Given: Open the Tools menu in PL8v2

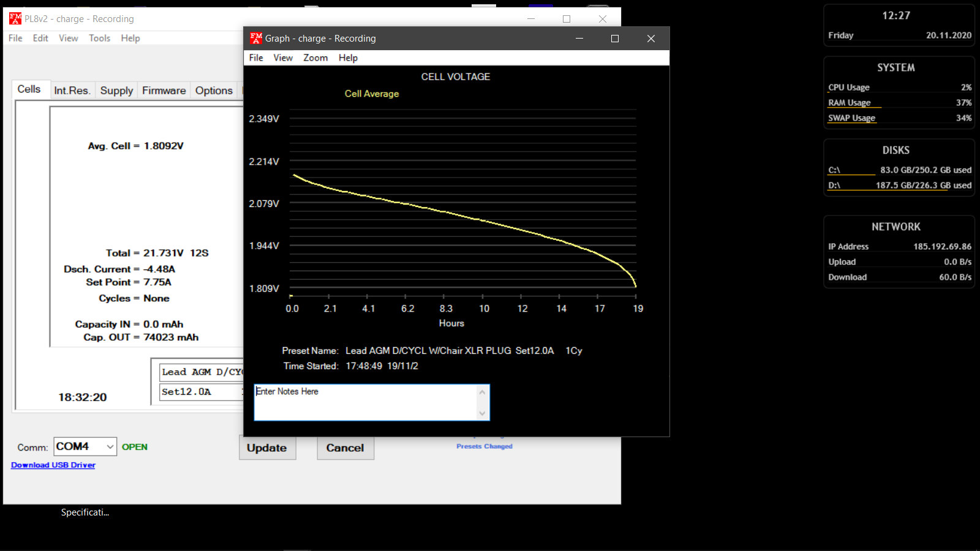Looking at the screenshot, I should [x=99, y=38].
